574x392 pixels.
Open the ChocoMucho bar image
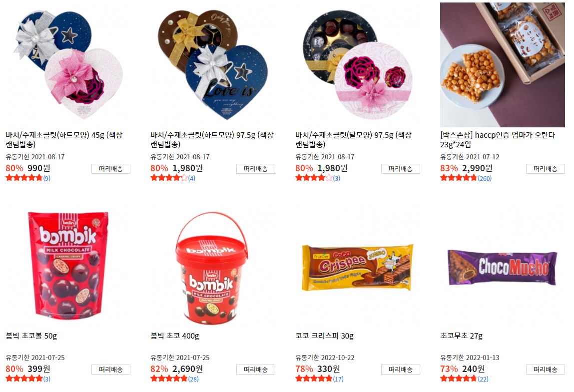(502, 266)
